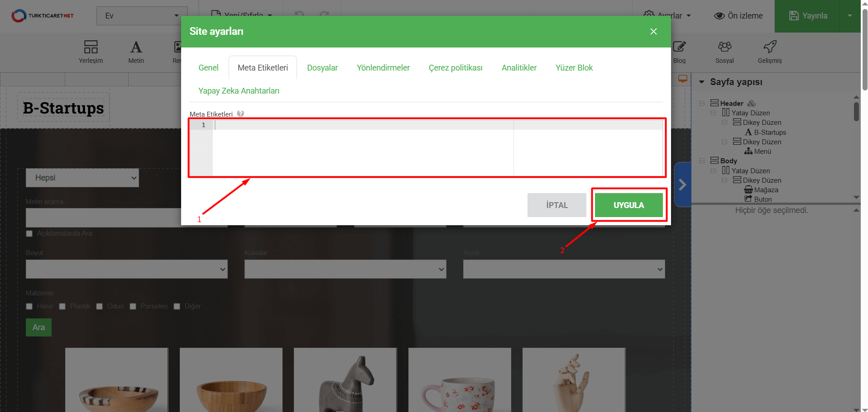Check the Hasır material checkbox

[29, 306]
